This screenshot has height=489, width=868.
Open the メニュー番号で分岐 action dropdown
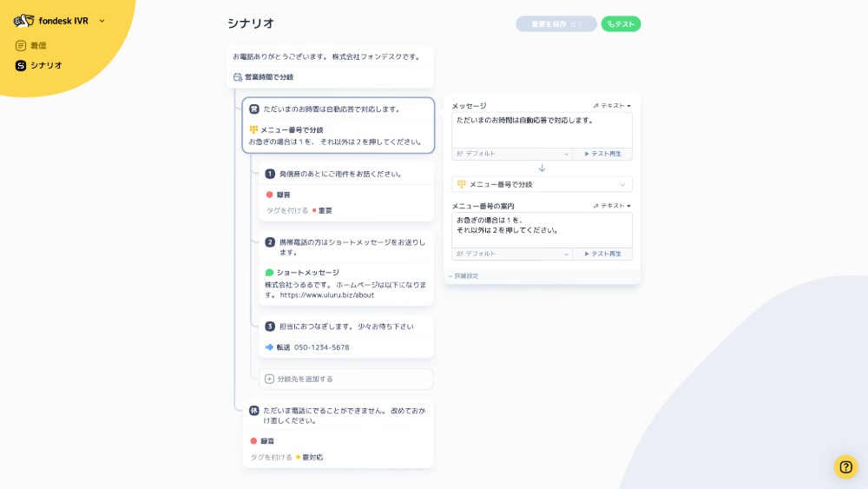542,184
